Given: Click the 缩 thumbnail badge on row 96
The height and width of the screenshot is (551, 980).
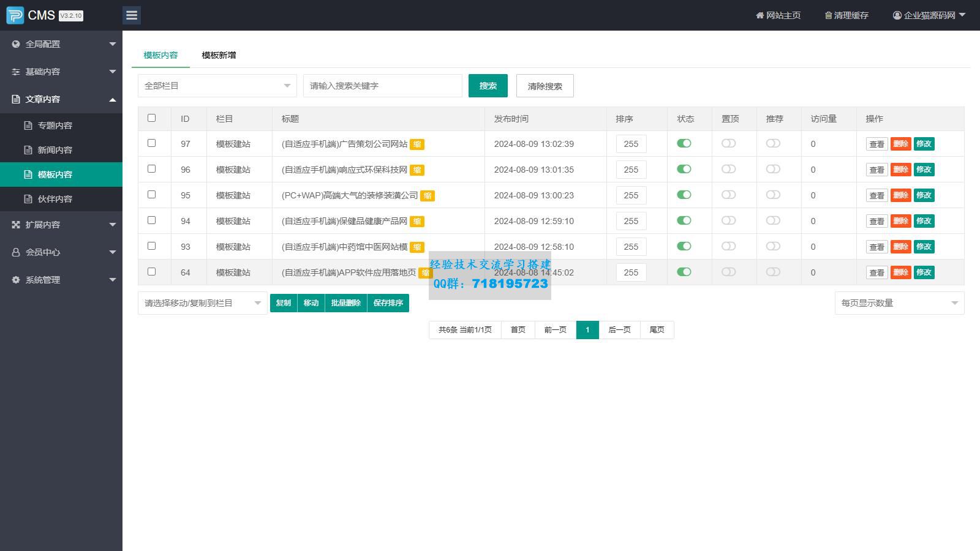Looking at the screenshot, I should click(x=417, y=170).
